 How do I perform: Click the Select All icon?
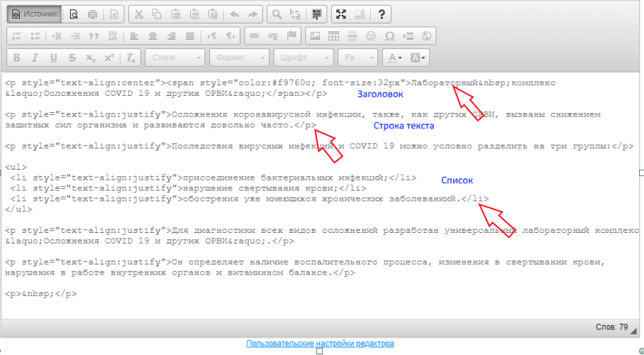click(x=316, y=14)
